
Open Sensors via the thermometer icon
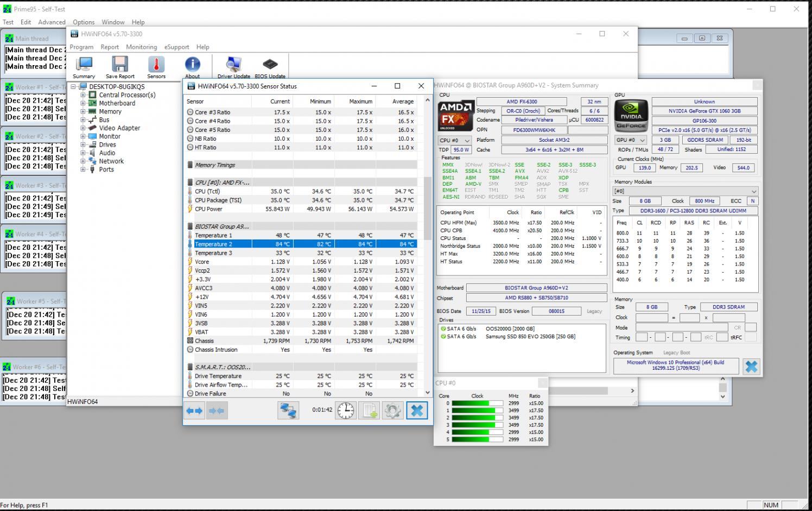click(156, 67)
